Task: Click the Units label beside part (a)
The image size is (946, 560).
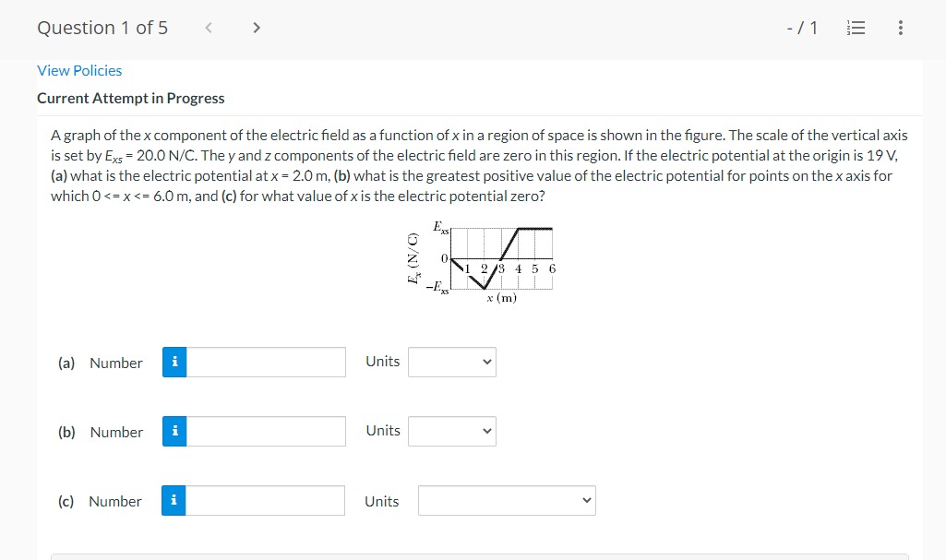Action: pyautogui.click(x=382, y=362)
